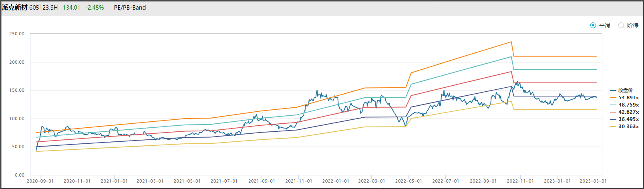Screen dimensions: 644x189
Task: Select the 平滑 smooth radio button
Action: coord(593,25)
